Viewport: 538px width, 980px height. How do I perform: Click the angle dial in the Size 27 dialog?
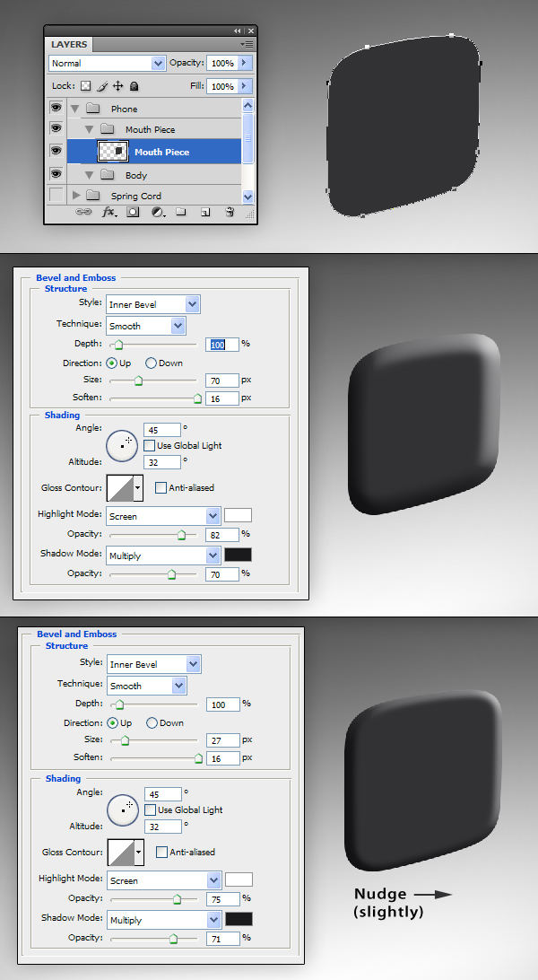tap(123, 810)
